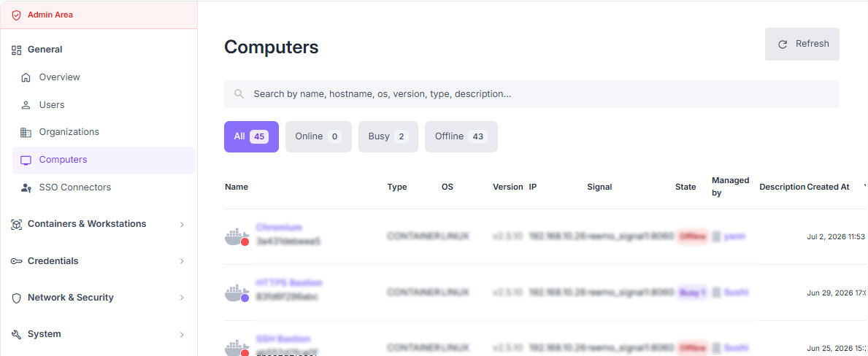Click the Busy 1 badge in HTTPS Bastion row
Screen dimensions: 868x356
tap(693, 293)
